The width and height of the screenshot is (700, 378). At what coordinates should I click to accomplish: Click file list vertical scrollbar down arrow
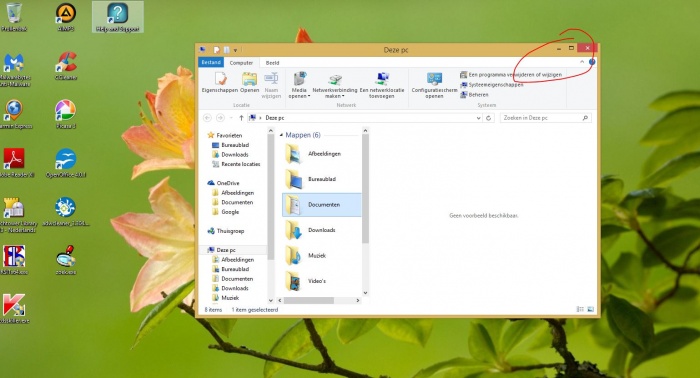365,293
